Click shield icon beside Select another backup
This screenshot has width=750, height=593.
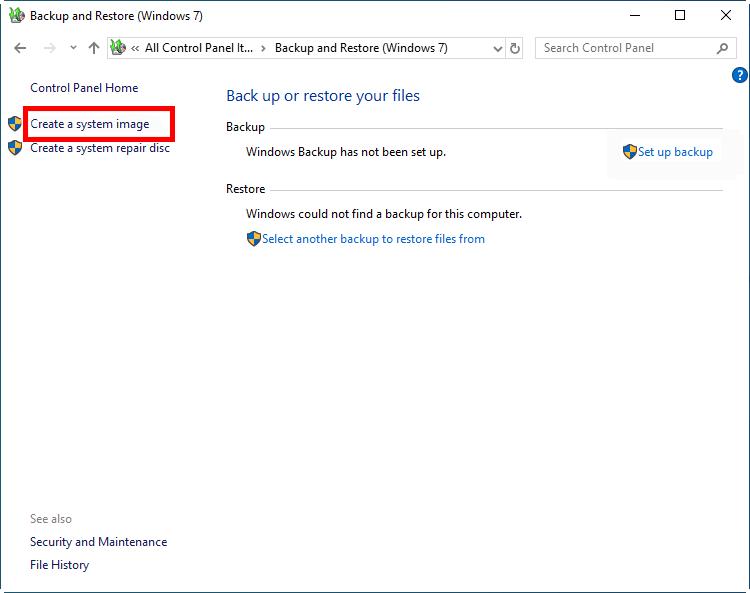coord(254,239)
